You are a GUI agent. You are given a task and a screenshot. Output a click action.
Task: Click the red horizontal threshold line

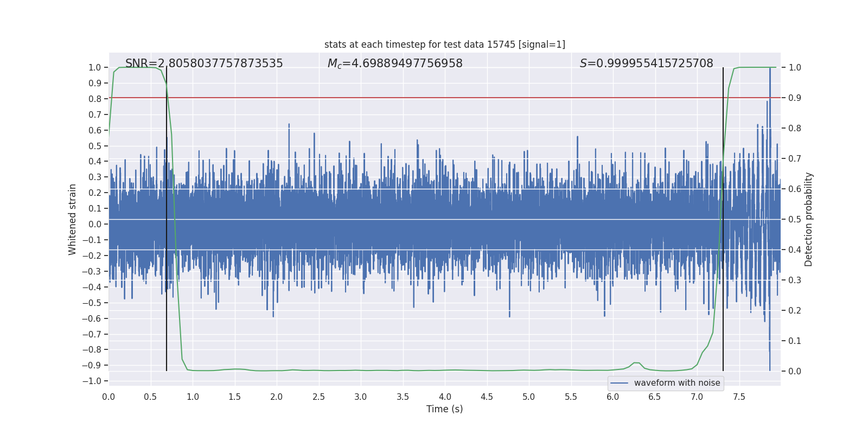point(445,98)
